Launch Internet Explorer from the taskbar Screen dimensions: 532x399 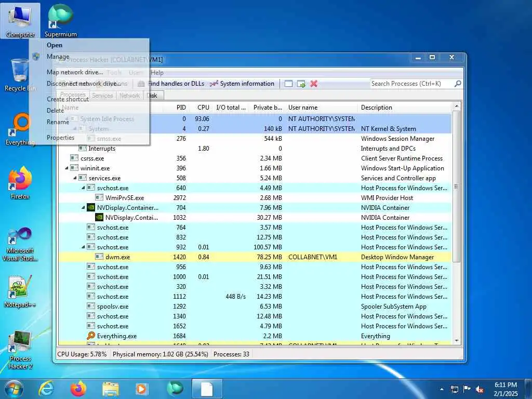coord(46,389)
